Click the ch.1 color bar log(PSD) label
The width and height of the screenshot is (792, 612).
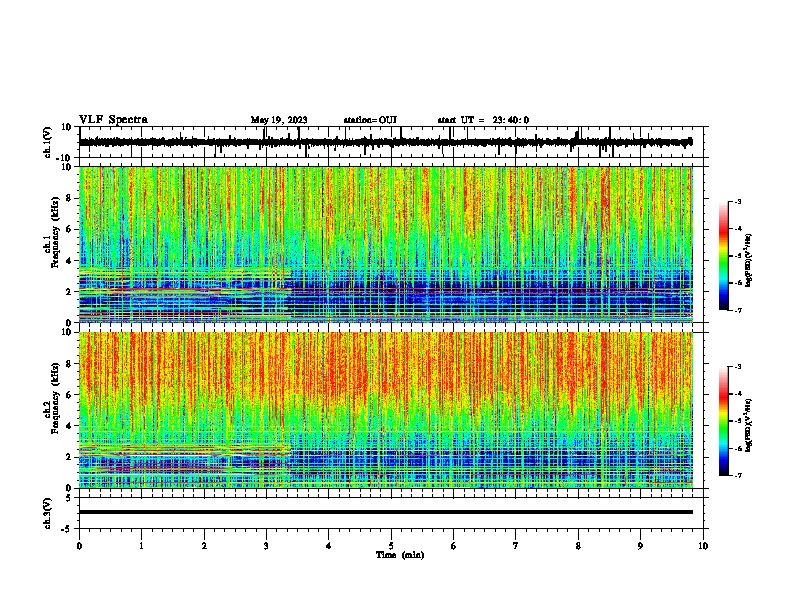(x=749, y=260)
